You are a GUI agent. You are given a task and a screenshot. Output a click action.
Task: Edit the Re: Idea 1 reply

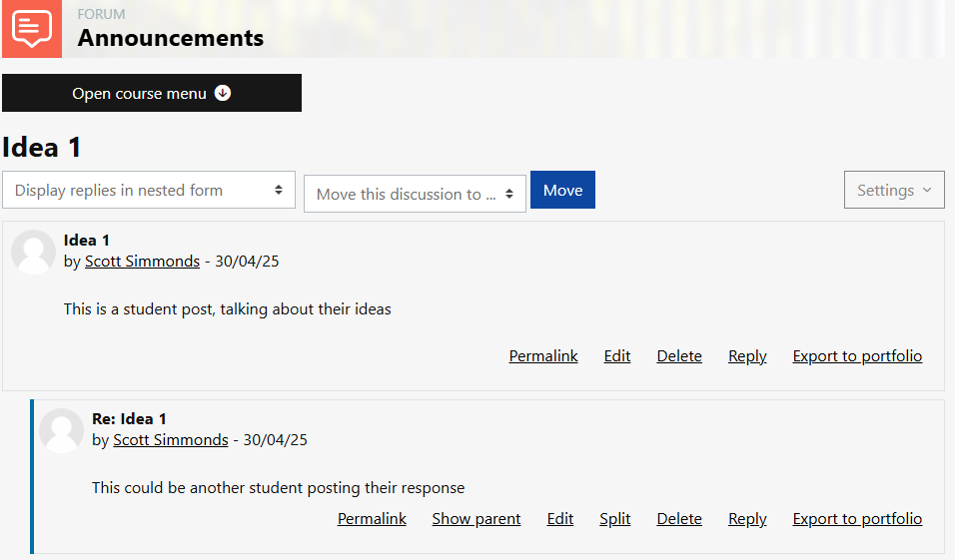pyautogui.click(x=560, y=519)
